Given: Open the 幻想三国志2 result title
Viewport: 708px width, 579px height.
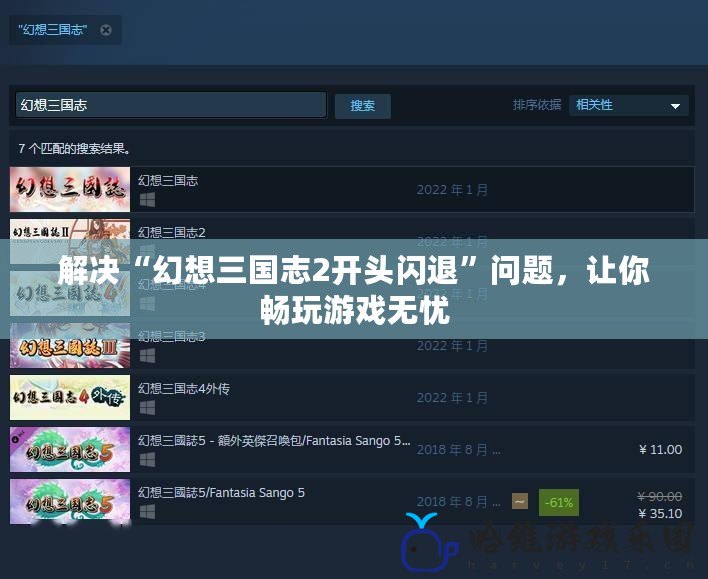Looking at the screenshot, I should click(172, 232).
